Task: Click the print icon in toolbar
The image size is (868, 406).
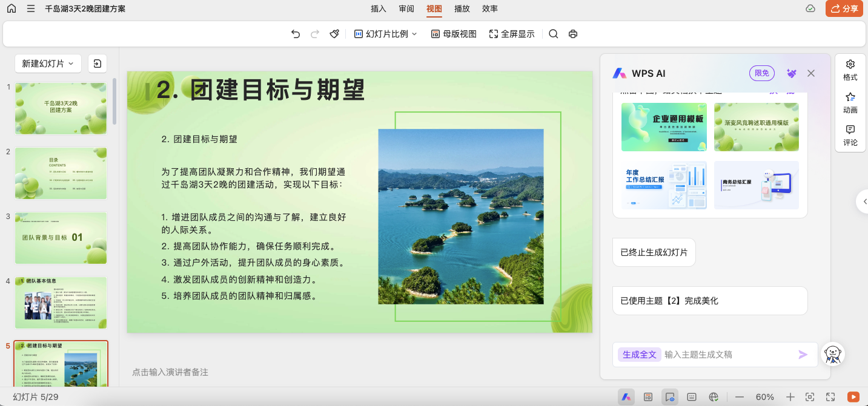Action: point(572,34)
